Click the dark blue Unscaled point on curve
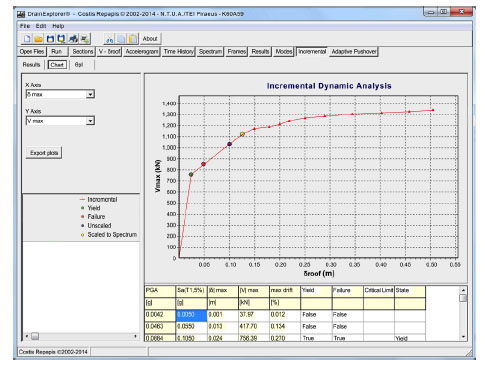The width and height of the screenshot is (485, 368). pyautogui.click(x=229, y=144)
